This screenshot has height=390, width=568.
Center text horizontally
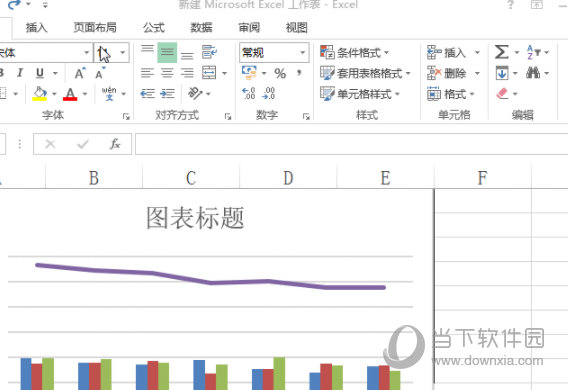pyautogui.click(x=167, y=73)
